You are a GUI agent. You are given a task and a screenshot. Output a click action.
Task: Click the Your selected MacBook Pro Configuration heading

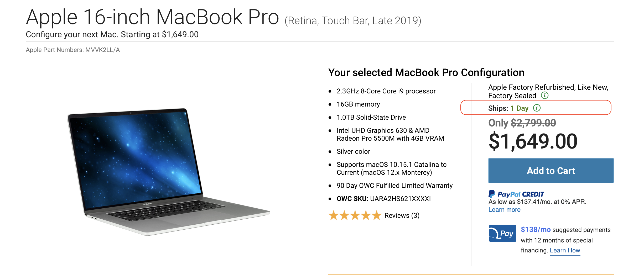[x=426, y=72]
